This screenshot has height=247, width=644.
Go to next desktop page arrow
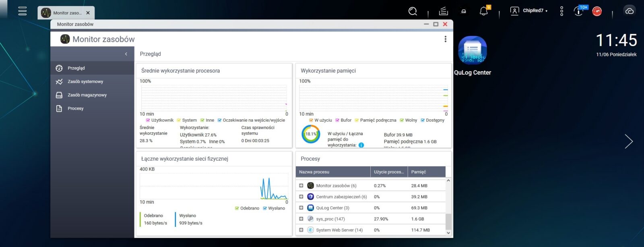click(629, 141)
